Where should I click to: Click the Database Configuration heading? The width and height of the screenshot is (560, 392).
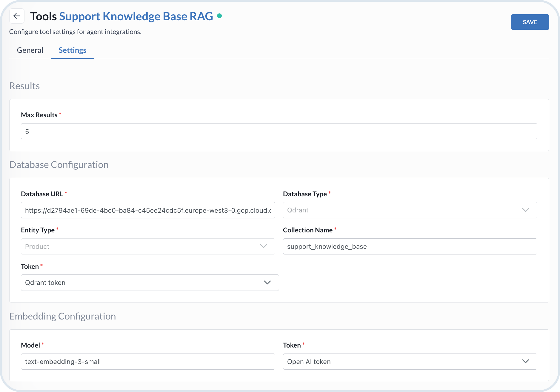click(x=59, y=165)
